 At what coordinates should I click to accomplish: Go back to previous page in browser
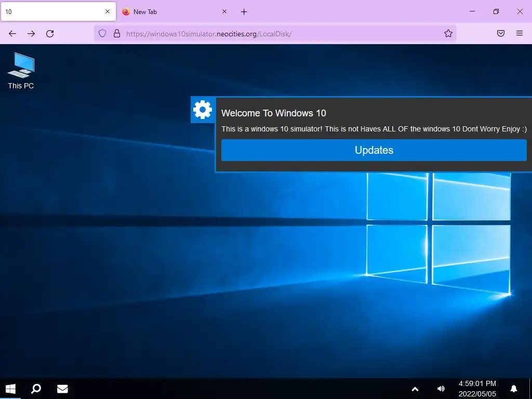12,34
